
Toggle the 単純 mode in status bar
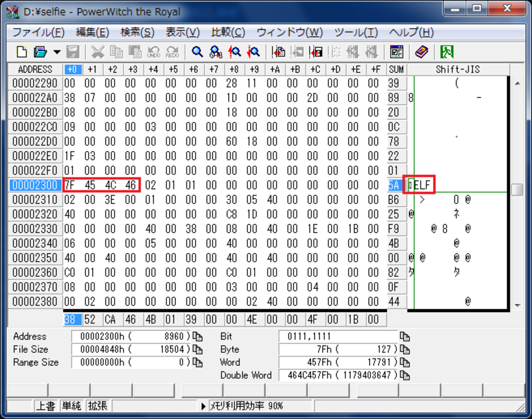click(x=72, y=406)
